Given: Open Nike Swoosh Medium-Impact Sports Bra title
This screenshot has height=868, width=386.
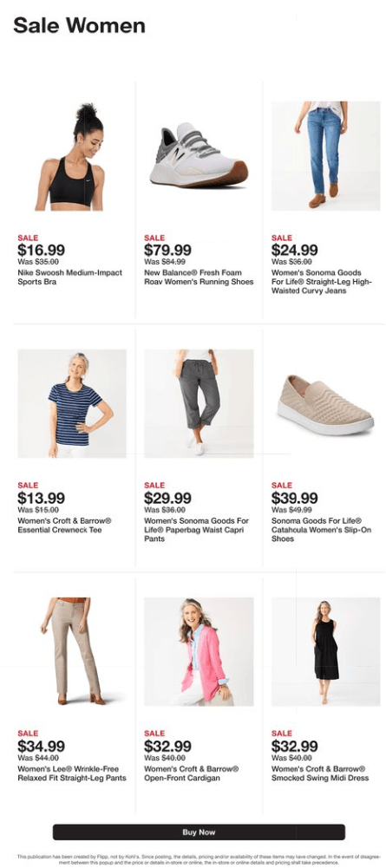Looking at the screenshot, I should point(69,277).
